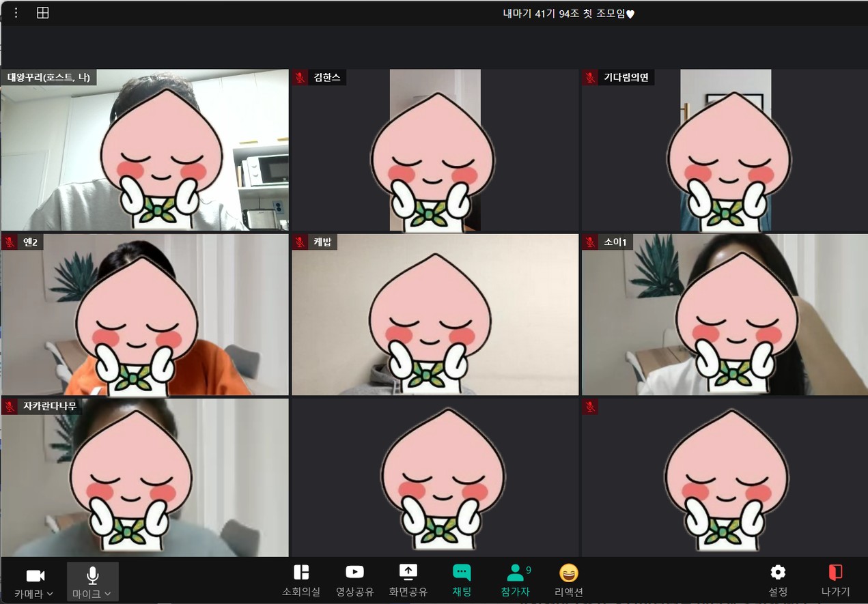
Task: Click the muted mic icon next to 옌2
Action: pos(10,242)
